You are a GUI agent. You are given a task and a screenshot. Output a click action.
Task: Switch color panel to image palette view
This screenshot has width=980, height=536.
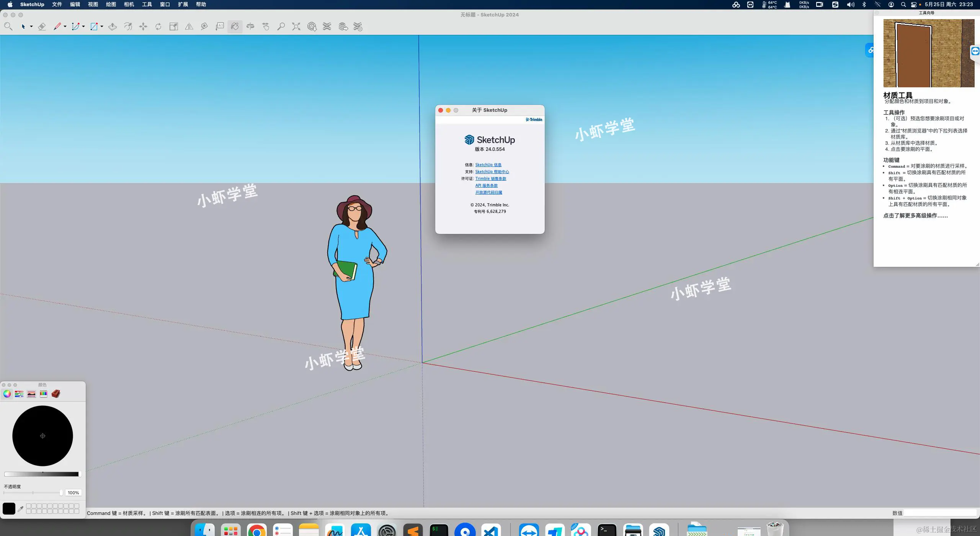(31, 394)
